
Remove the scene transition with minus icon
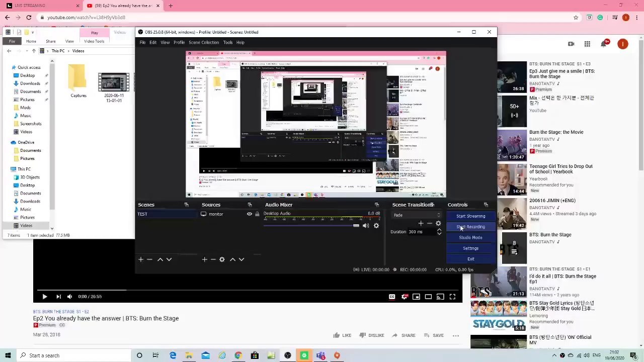(x=429, y=223)
